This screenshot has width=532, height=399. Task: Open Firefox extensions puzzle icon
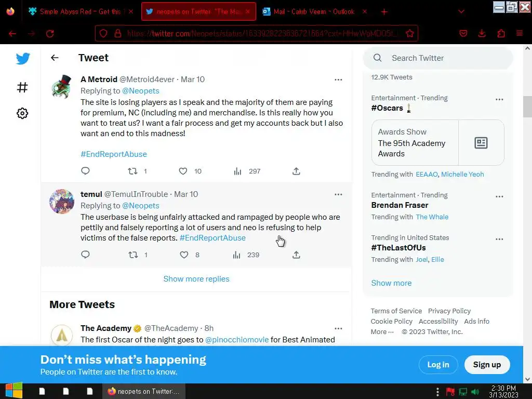(x=501, y=33)
